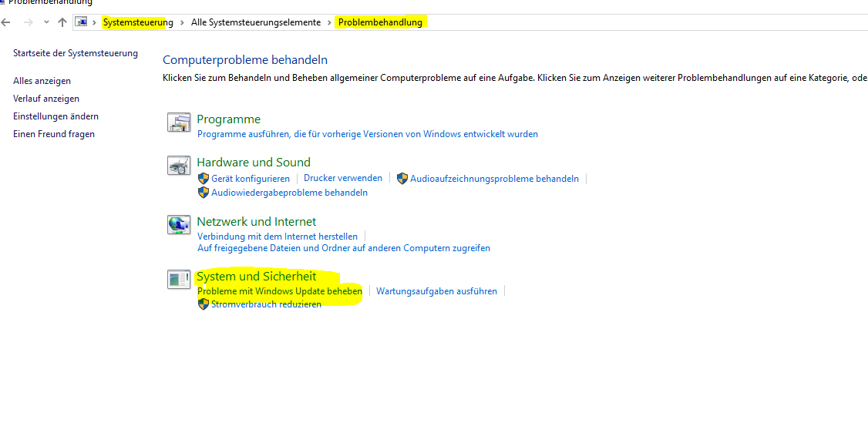Click Stromverbrauch reduzieren link

coord(266,304)
